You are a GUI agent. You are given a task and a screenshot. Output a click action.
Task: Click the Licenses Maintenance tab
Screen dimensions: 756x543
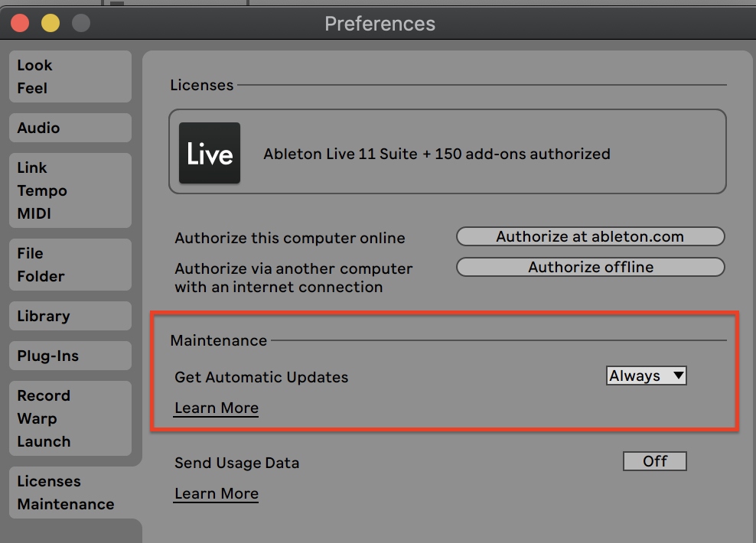[70, 493]
